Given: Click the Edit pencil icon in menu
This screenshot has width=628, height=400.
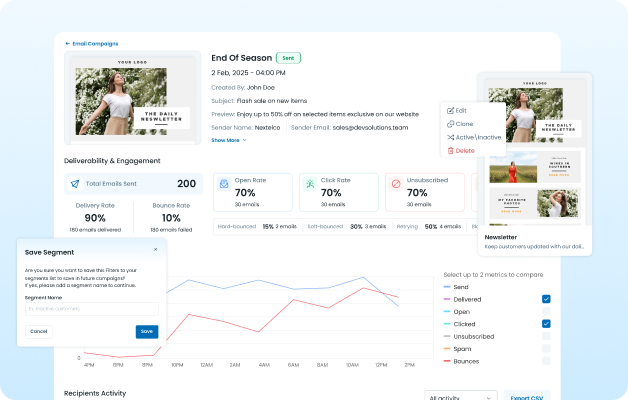Looking at the screenshot, I should (450, 110).
